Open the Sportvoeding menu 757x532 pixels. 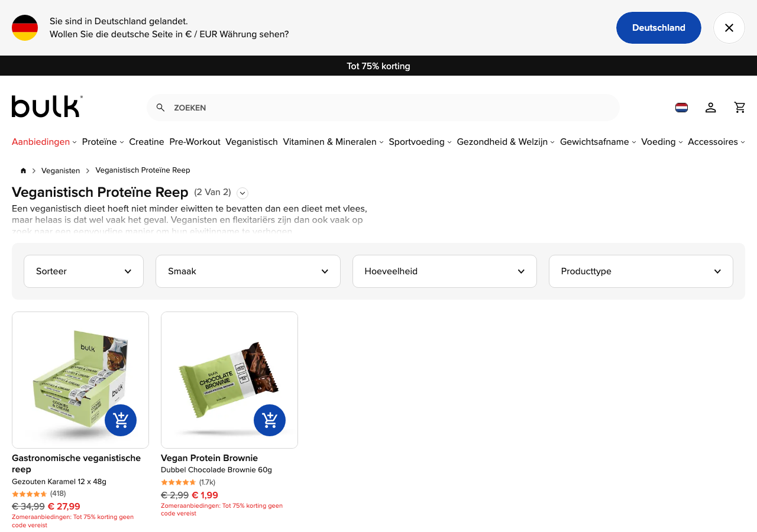point(420,142)
